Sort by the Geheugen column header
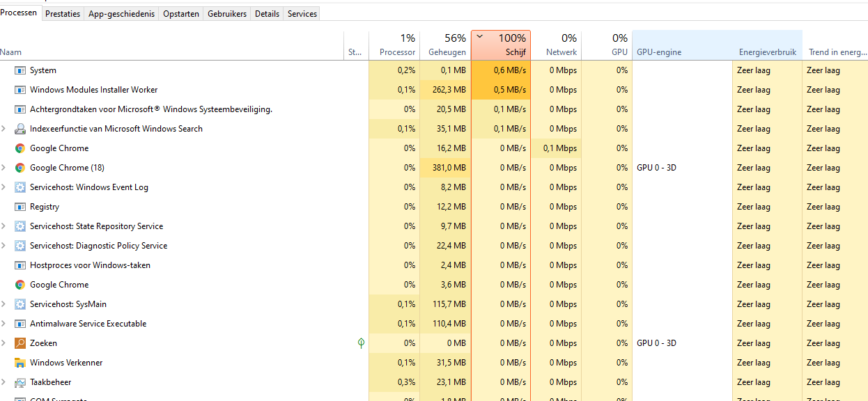The image size is (868, 401). click(446, 45)
